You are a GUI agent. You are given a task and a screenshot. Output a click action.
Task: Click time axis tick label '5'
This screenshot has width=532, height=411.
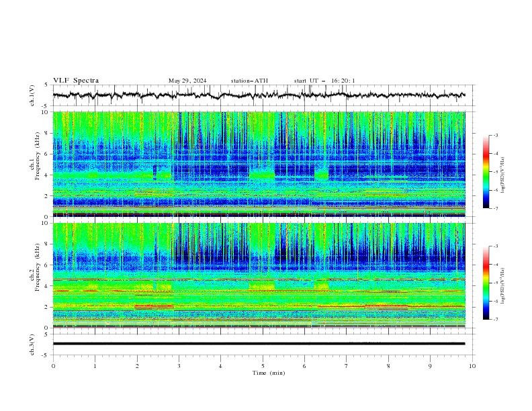click(263, 366)
